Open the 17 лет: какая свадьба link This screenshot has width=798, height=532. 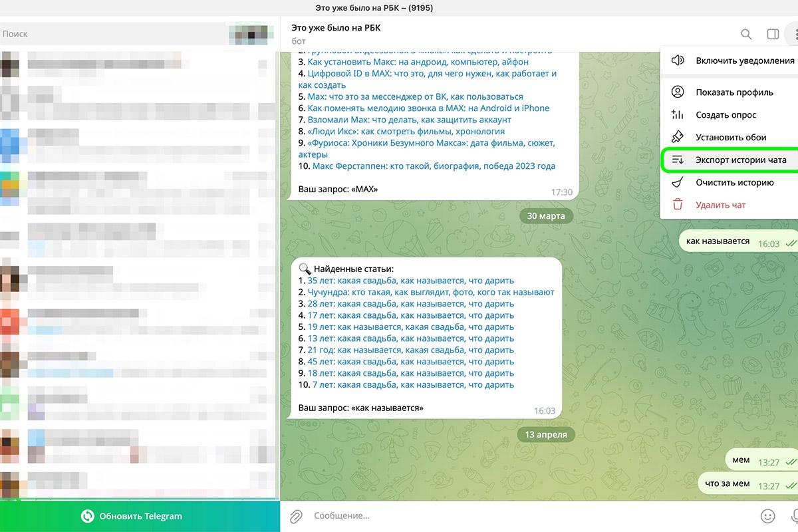410,315
